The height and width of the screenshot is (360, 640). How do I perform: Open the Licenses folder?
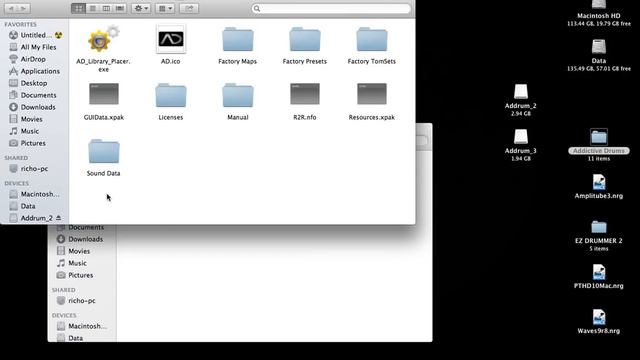click(171, 96)
